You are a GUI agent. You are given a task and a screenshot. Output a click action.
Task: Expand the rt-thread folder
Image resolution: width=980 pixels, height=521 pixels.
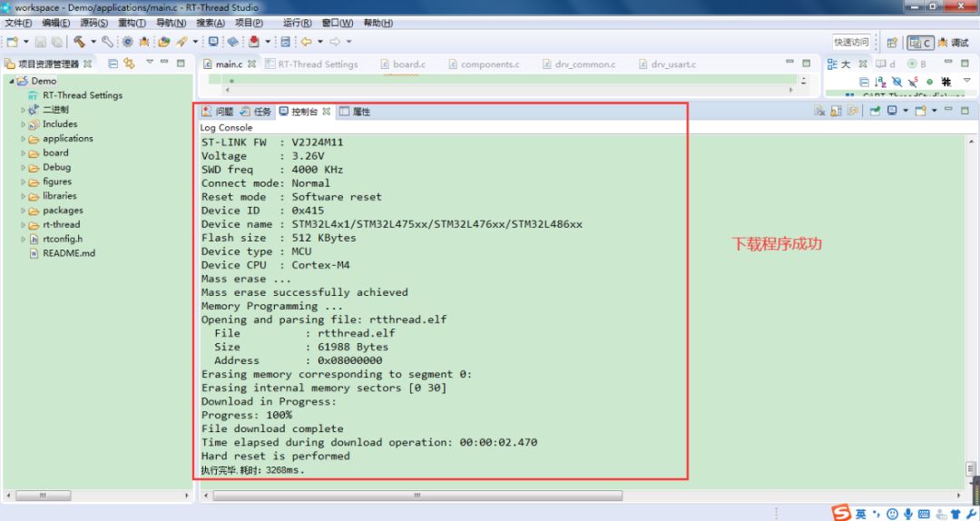tap(23, 225)
